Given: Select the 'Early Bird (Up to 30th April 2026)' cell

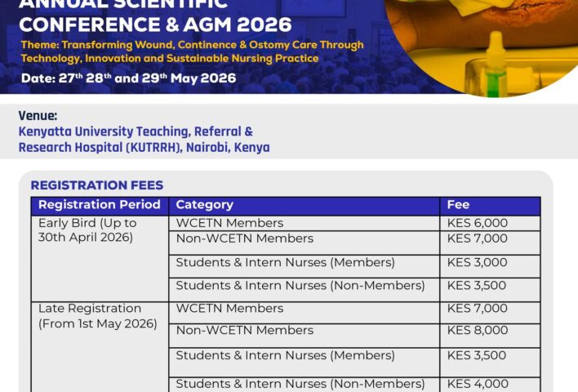Looking at the screenshot, I should [100, 259].
